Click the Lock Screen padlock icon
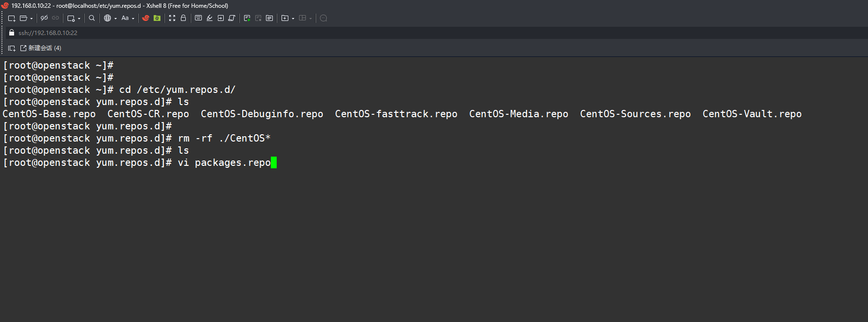 (x=183, y=18)
